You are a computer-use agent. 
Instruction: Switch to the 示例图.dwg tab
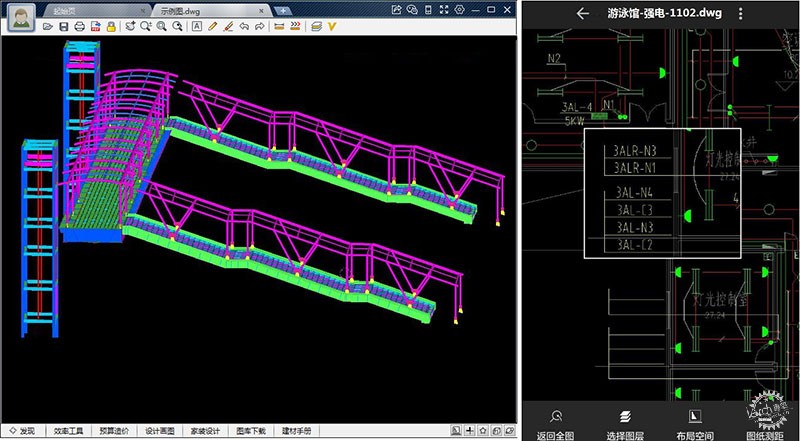click(210, 11)
